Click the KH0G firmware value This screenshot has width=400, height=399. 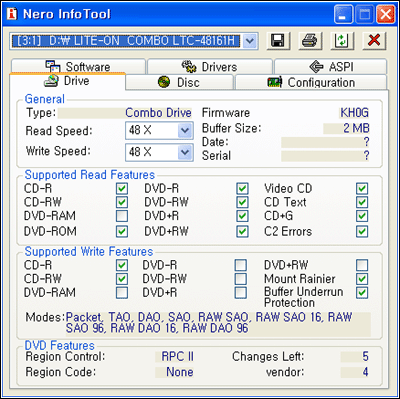pos(354,113)
